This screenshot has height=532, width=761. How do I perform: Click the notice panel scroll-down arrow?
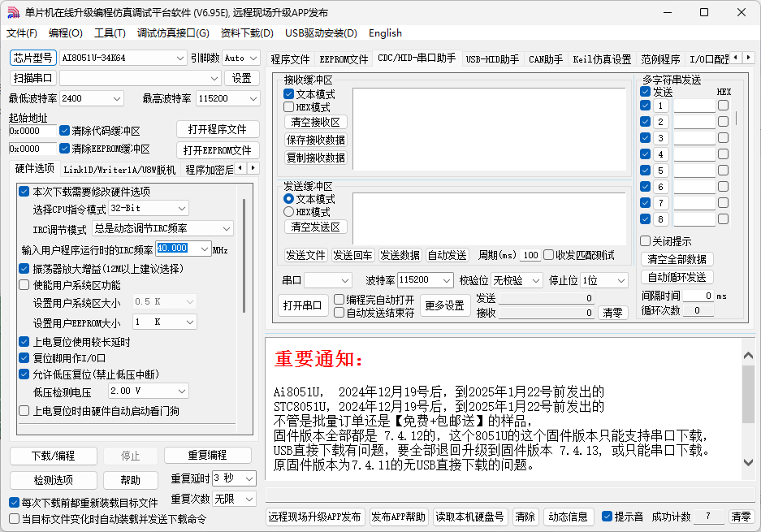tap(748, 463)
